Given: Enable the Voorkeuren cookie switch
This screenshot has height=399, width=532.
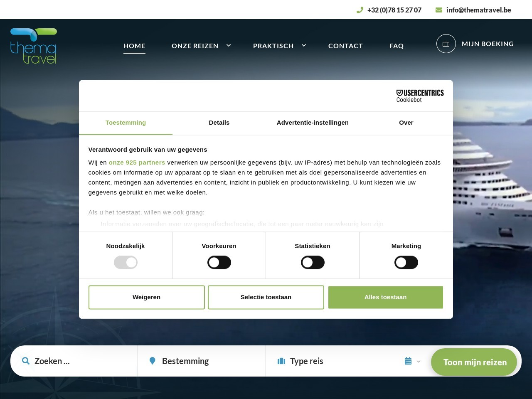Looking at the screenshot, I should [219, 262].
